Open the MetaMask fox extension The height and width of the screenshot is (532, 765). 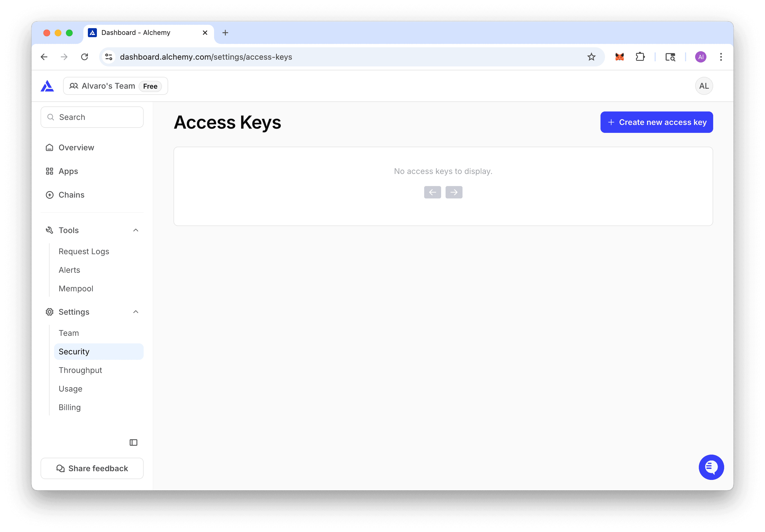(x=619, y=57)
